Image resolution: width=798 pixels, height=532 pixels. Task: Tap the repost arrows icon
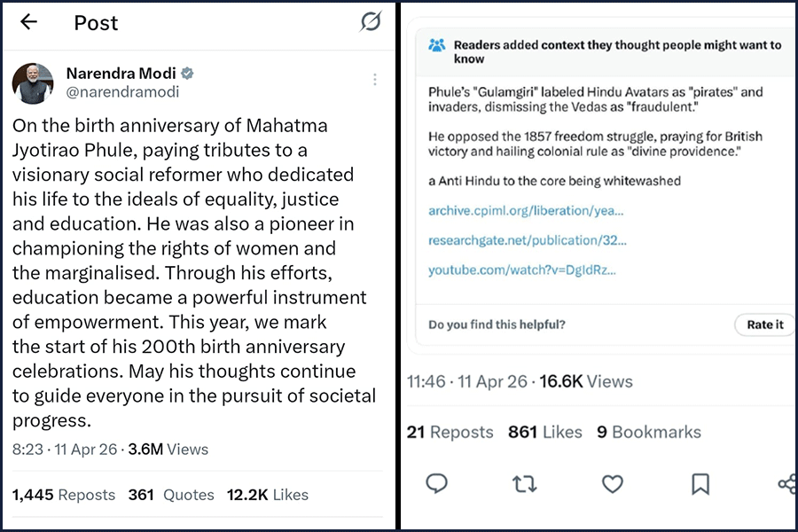[x=524, y=483]
